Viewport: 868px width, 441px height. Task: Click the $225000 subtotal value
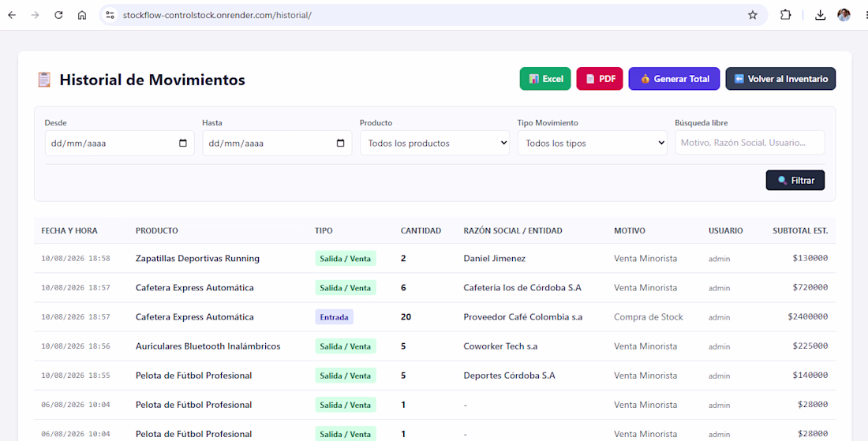point(810,346)
